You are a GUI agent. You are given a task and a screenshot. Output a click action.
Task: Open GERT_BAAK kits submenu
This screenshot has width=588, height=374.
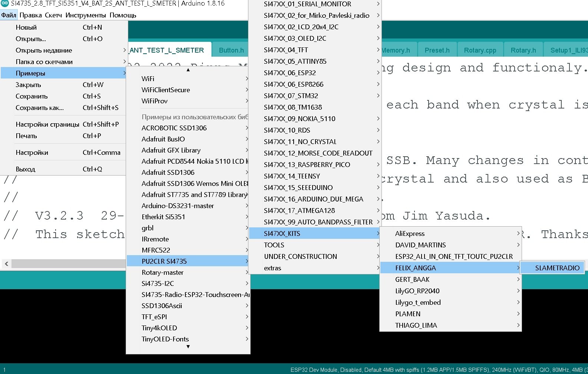[x=451, y=279]
